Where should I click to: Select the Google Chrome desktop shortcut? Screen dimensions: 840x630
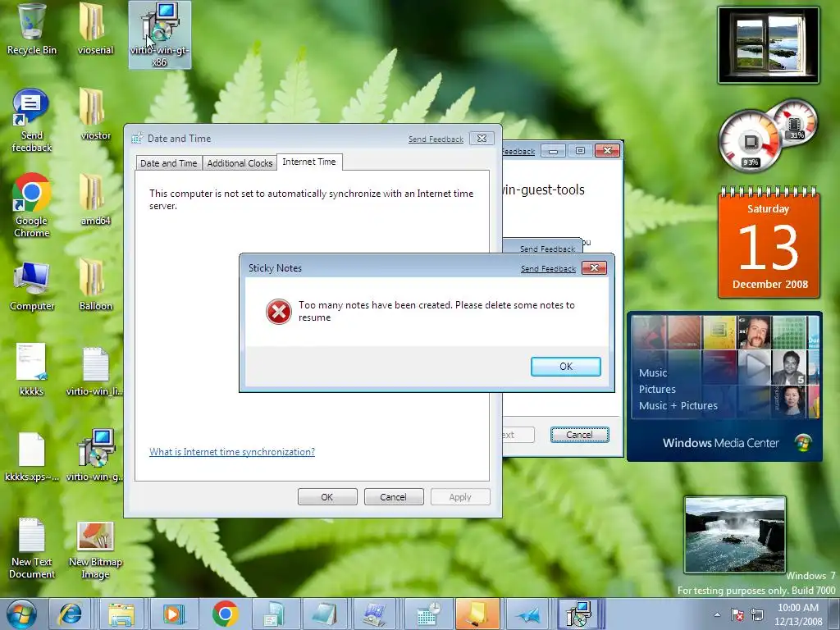pyautogui.click(x=32, y=205)
